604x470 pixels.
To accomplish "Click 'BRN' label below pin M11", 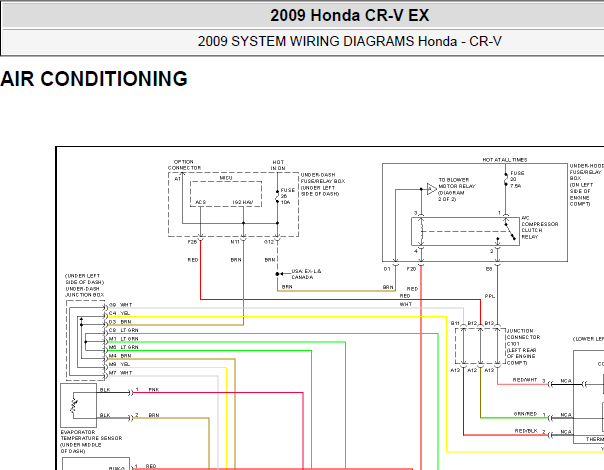I will pyautogui.click(x=236, y=260).
